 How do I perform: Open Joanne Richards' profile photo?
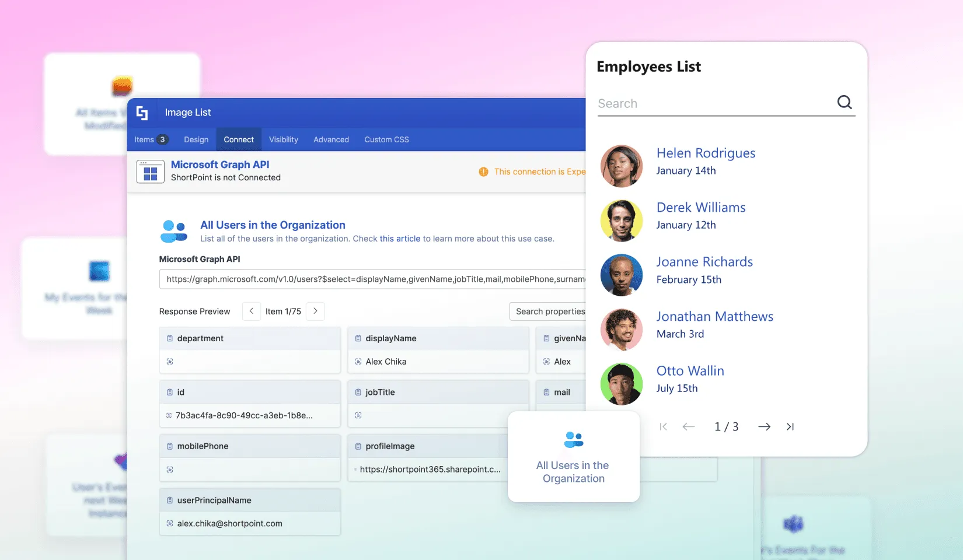(622, 275)
